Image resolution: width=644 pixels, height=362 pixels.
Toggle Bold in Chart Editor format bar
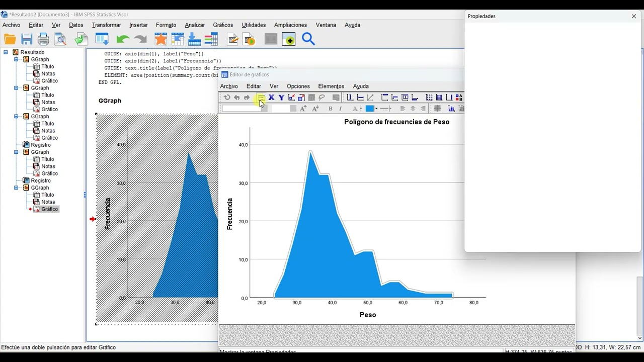click(331, 109)
